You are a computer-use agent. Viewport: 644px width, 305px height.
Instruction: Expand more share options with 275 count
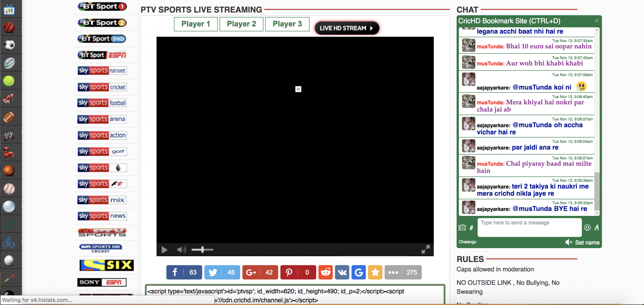[x=403, y=272]
